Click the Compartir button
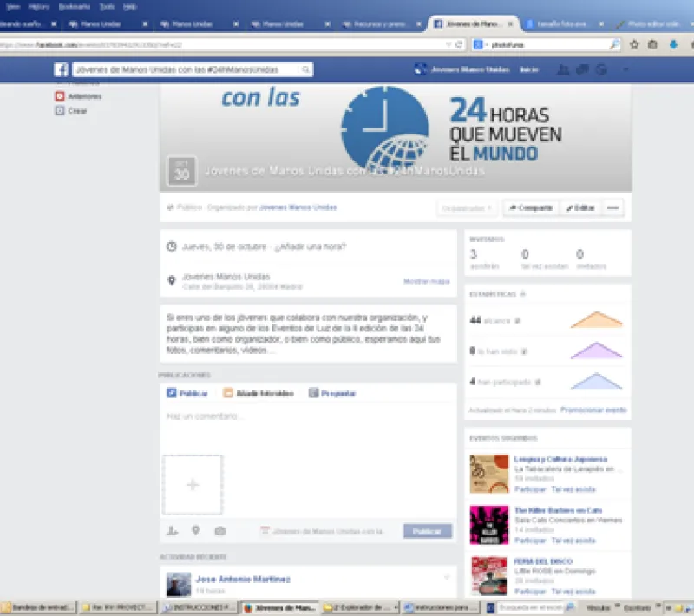 click(x=531, y=208)
